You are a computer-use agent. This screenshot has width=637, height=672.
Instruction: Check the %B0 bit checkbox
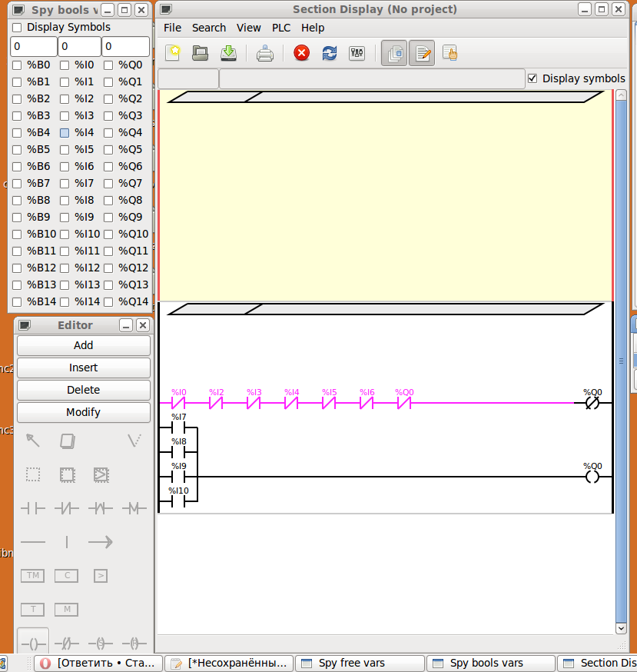pos(17,65)
